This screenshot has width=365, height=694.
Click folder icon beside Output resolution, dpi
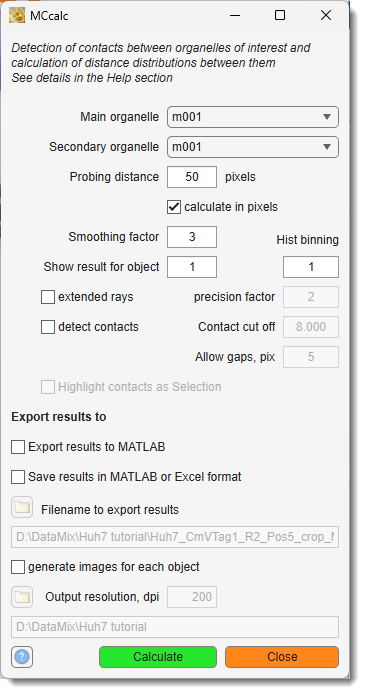pyautogui.click(x=22, y=597)
